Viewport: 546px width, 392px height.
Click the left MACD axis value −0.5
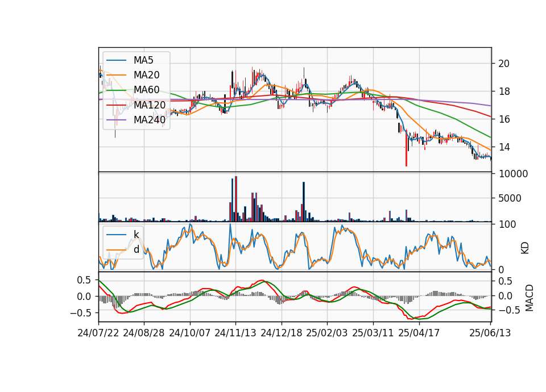click(81, 313)
